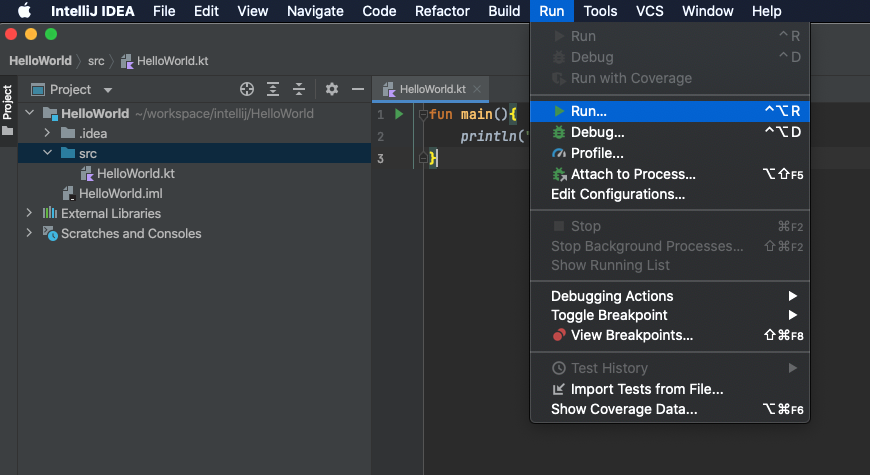This screenshot has width=870, height=475.
Task: Click the Expand All icon in Project panel
Action: [x=273, y=89]
